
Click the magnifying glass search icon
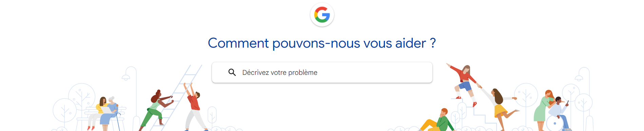click(x=232, y=72)
